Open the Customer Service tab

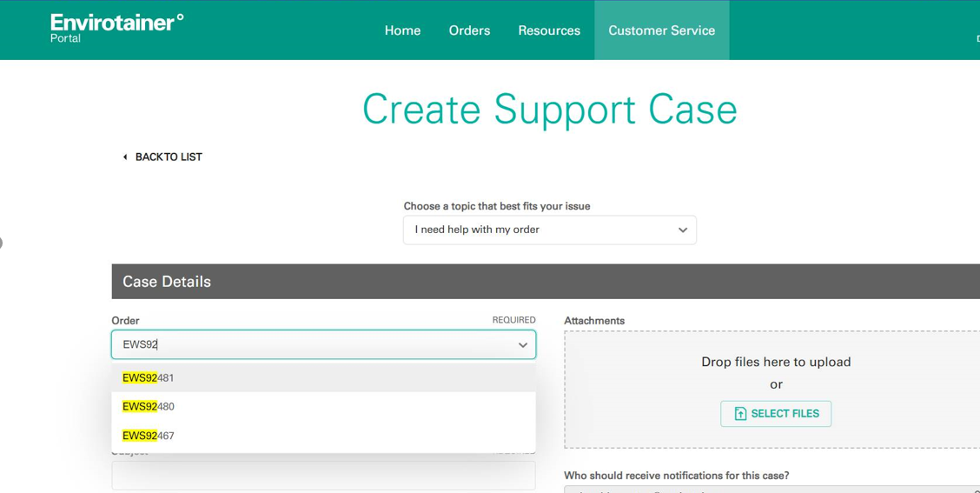[x=662, y=30]
